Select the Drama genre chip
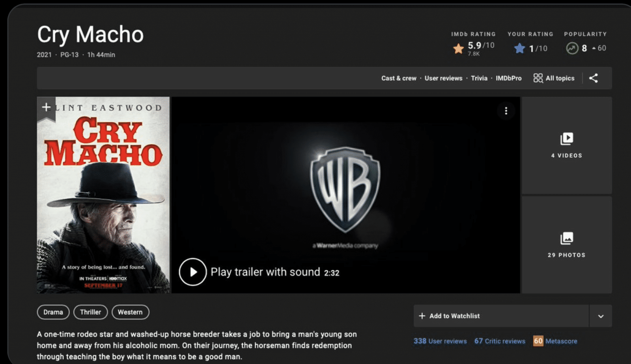The height and width of the screenshot is (364, 631). pyautogui.click(x=53, y=312)
